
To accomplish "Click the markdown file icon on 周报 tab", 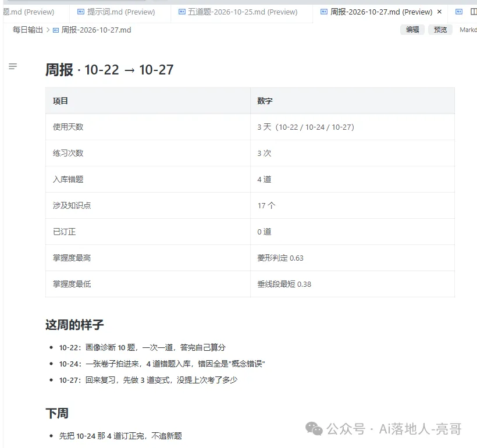I will (324, 12).
